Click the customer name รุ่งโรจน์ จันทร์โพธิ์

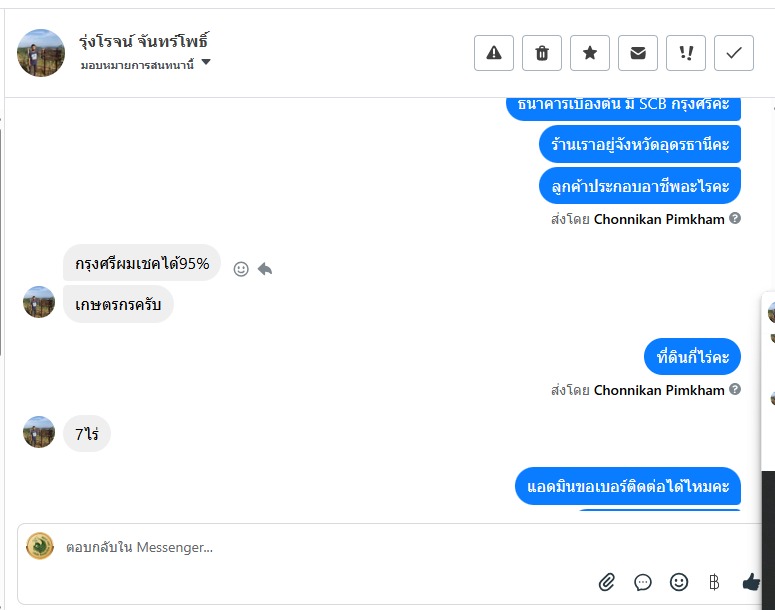point(144,41)
